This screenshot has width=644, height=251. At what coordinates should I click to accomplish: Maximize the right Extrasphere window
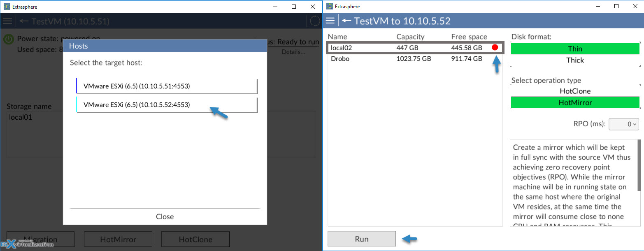click(616, 7)
